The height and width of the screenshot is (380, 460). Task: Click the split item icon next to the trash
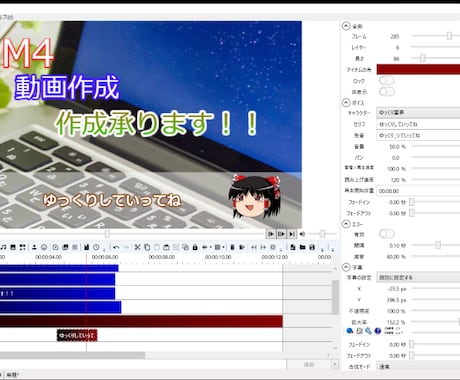pyautogui.click(x=242, y=247)
